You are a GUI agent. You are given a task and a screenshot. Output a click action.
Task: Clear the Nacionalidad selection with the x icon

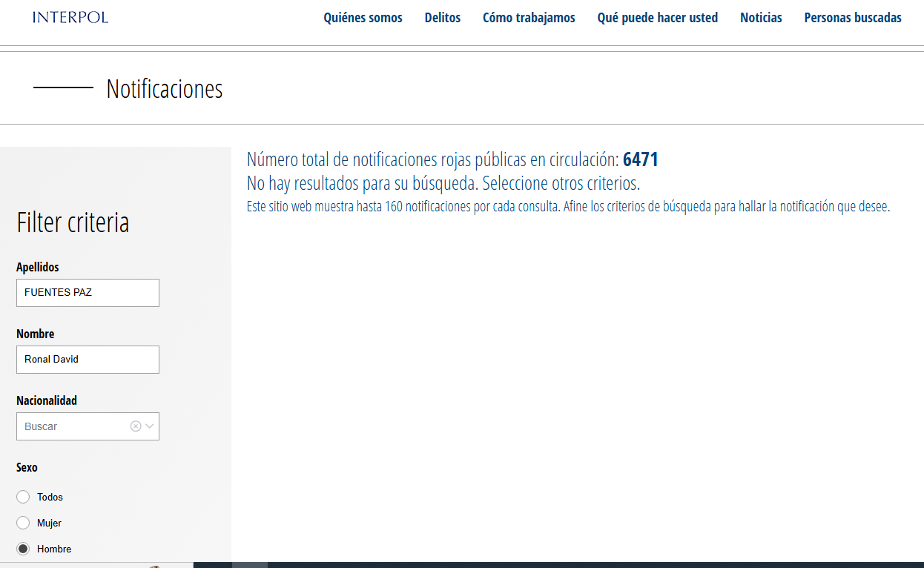point(135,426)
